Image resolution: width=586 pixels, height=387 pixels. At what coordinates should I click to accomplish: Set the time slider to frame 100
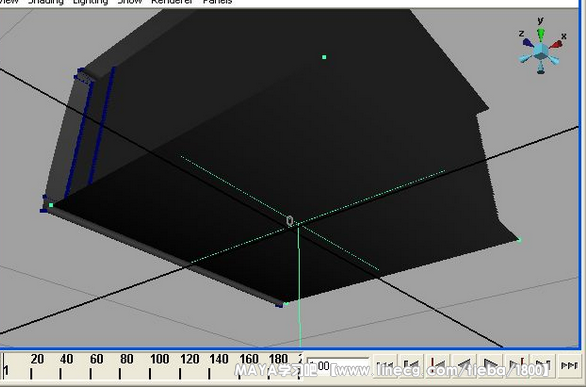(x=150, y=370)
